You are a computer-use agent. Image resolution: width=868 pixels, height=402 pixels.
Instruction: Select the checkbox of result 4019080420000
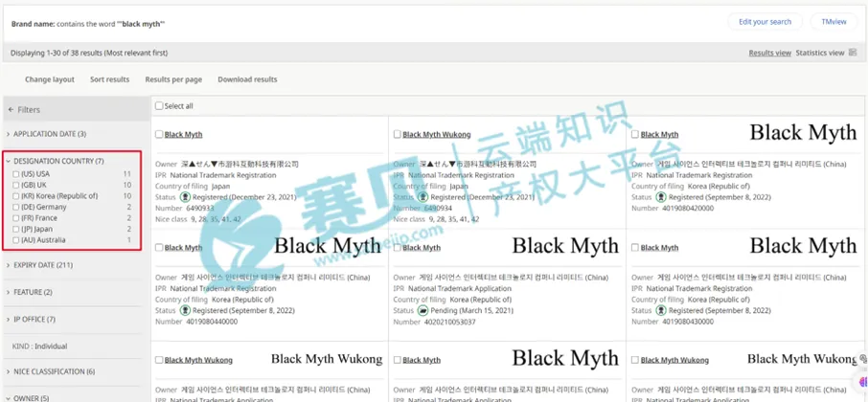(x=635, y=134)
